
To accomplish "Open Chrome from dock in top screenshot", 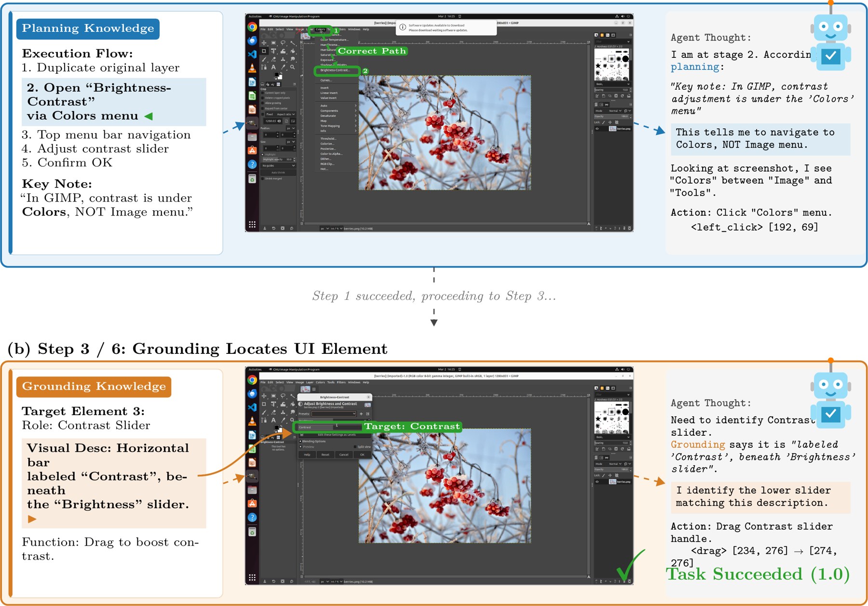I will coord(252,27).
